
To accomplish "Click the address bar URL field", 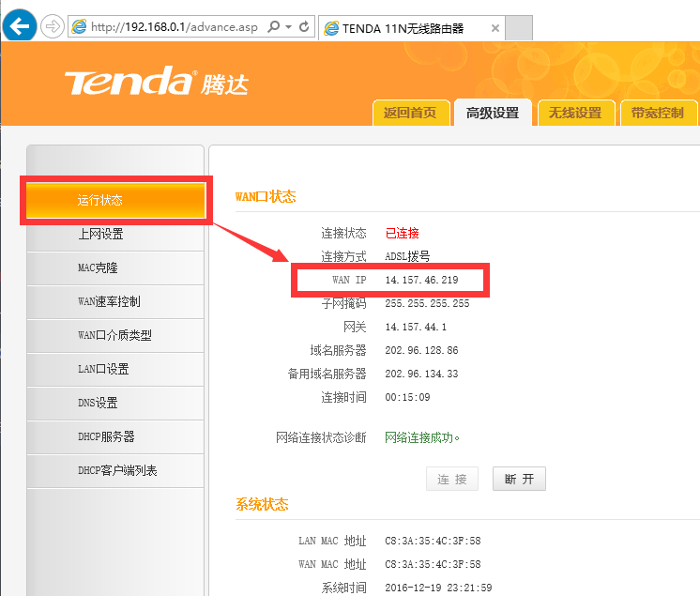I will click(174, 27).
